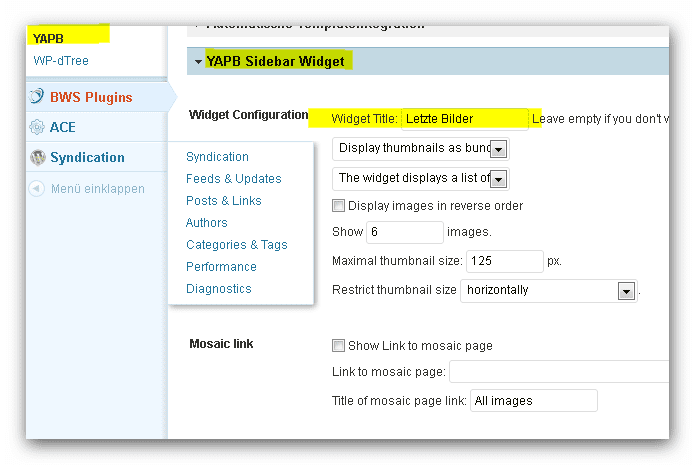Image resolution: width=695 pixels, height=465 pixels.
Task: Open Categories & Tags submenu item
Action: pyautogui.click(x=237, y=245)
